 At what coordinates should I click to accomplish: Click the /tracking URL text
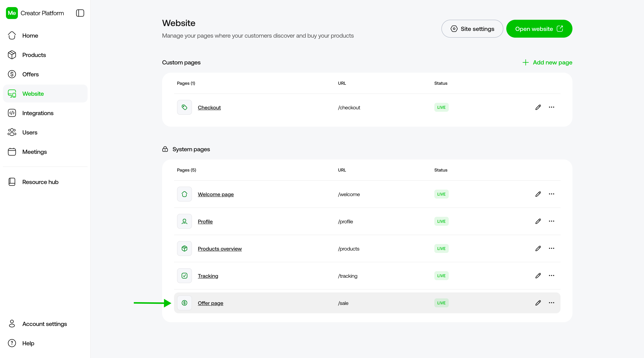[348, 276]
